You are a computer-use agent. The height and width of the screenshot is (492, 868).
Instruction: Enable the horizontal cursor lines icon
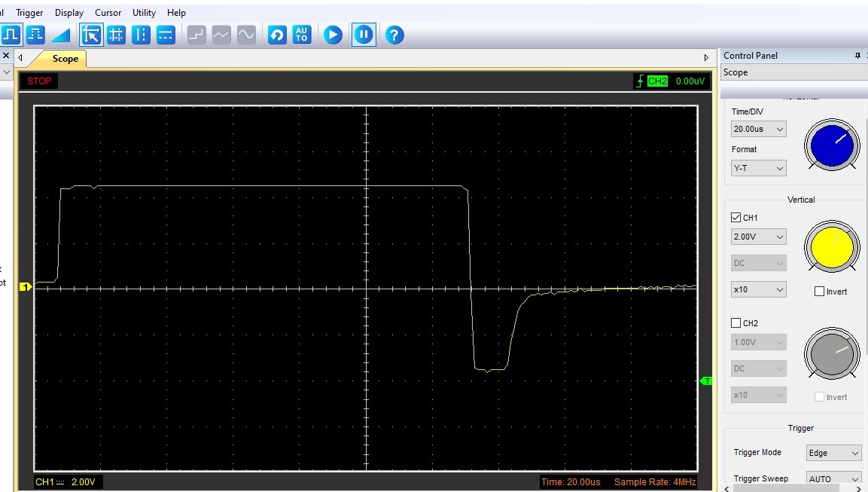166,35
